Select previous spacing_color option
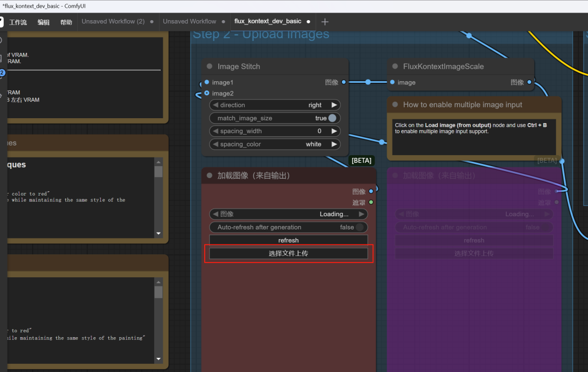The height and width of the screenshot is (372, 588). [215, 144]
